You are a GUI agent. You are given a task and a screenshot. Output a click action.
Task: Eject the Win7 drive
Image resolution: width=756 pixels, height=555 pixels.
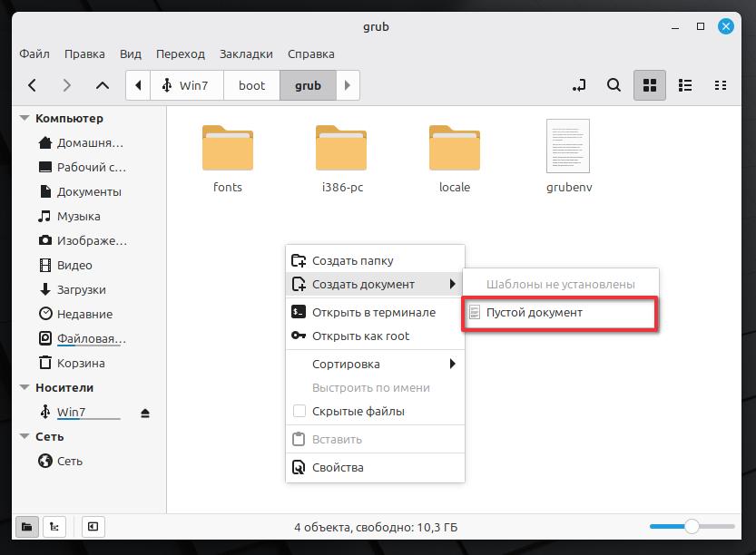click(145, 413)
